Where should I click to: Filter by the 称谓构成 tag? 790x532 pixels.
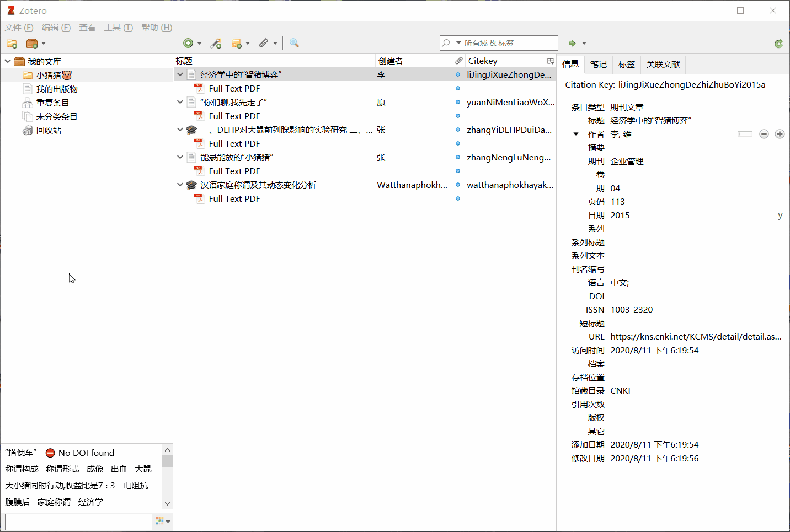point(22,469)
